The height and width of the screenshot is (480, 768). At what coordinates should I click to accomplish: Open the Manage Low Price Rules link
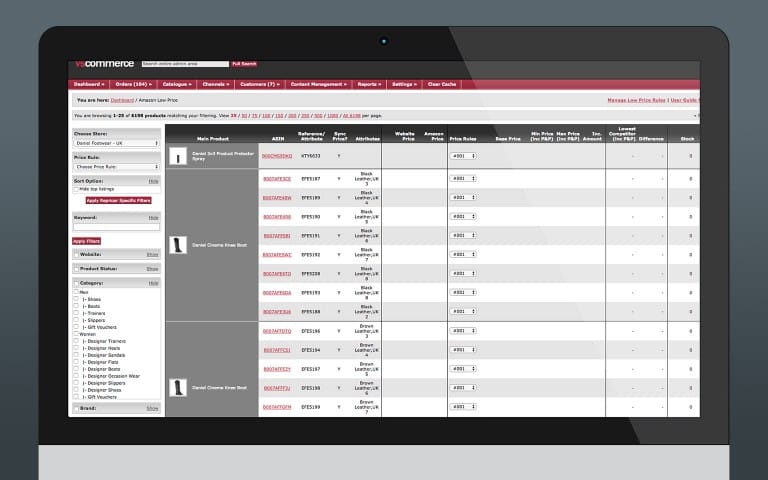[x=636, y=100]
